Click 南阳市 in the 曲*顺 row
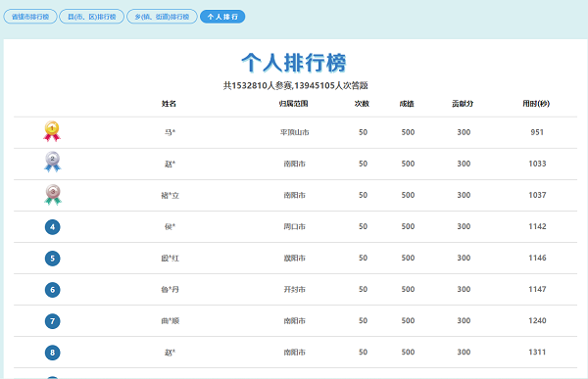The width and height of the screenshot is (588, 379). click(x=295, y=321)
